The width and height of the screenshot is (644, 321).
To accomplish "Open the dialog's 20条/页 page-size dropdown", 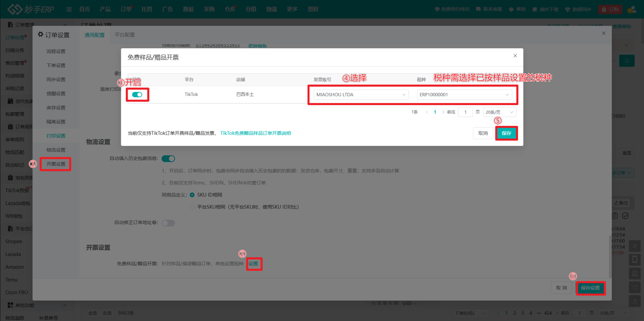I will point(500,112).
